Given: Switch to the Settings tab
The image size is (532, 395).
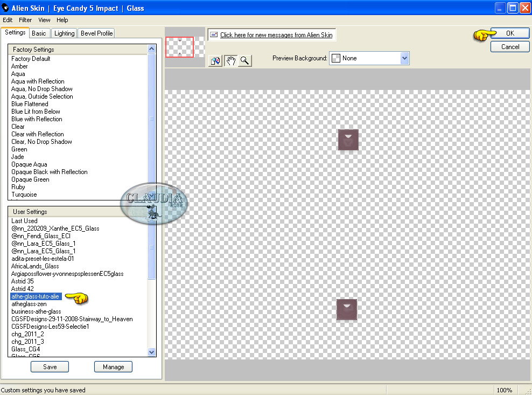Looking at the screenshot, I should (15, 33).
